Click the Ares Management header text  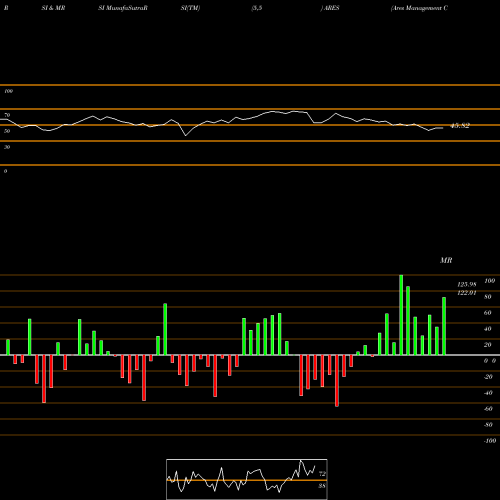pyautogui.click(x=419, y=8)
